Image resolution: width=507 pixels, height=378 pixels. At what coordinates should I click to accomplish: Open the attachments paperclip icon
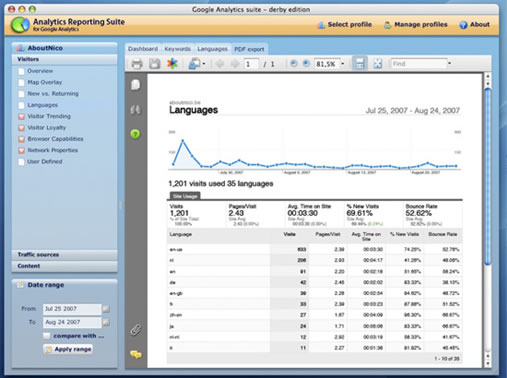[x=135, y=330]
